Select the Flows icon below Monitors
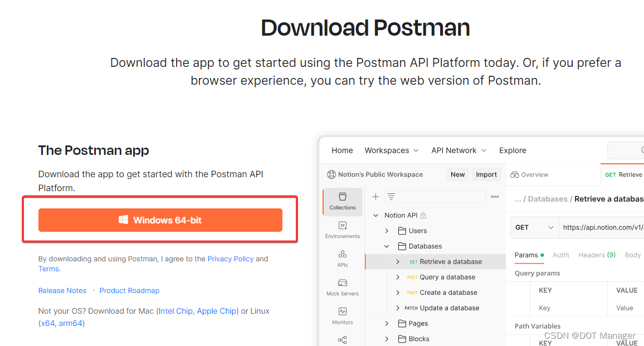Screen dimensions: 644x346 343,340
